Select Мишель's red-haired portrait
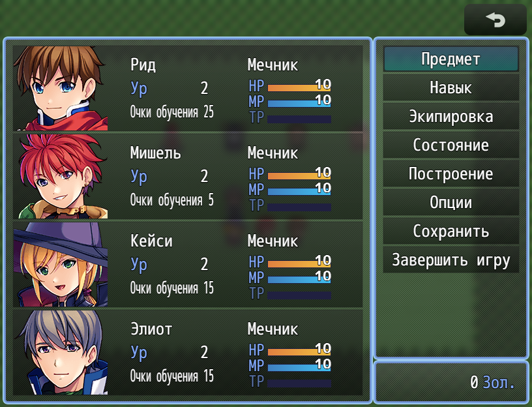Image resolution: width=532 pixels, height=407 pixels. (61, 176)
